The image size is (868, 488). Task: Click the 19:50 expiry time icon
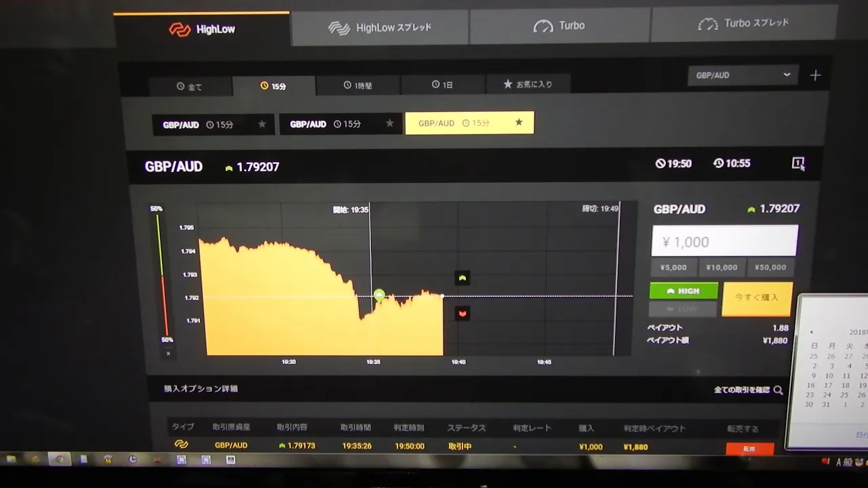660,163
